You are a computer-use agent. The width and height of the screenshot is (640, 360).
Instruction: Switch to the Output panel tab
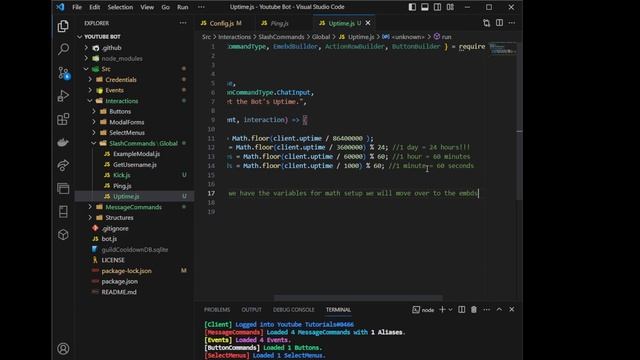point(251,309)
